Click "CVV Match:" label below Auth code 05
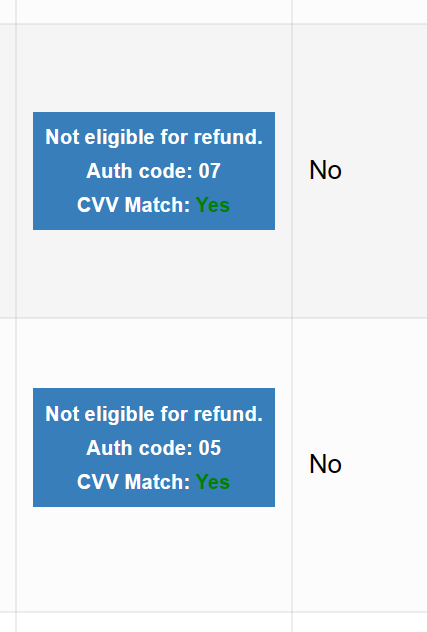 [x=133, y=482]
